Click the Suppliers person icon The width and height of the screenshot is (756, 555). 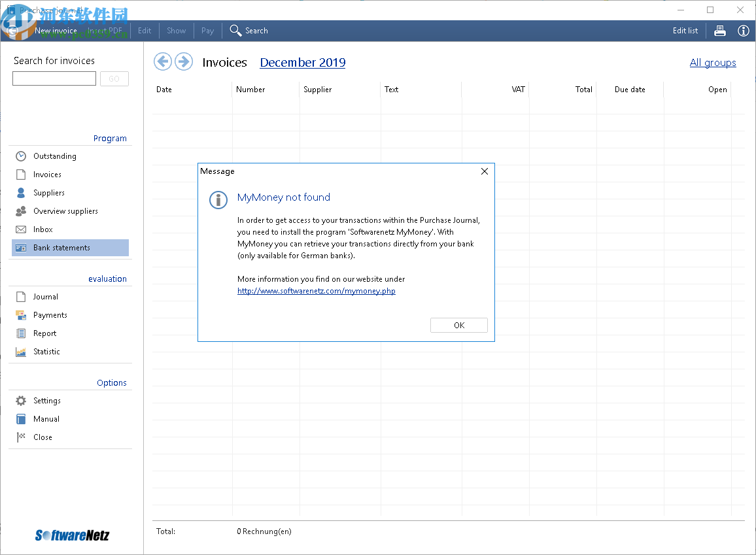click(21, 193)
